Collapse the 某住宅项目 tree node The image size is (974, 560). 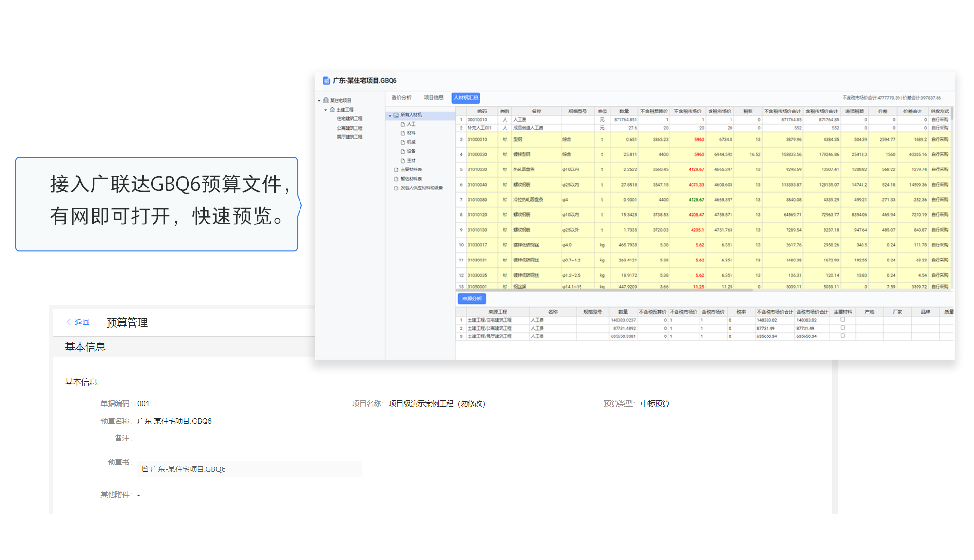pyautogui.click(x=319, y=101)
